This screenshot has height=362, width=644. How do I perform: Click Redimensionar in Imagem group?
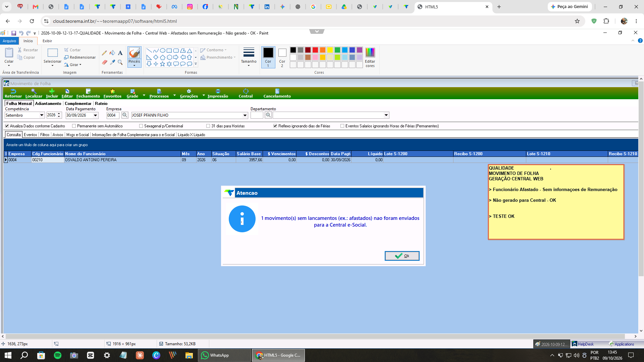tap(80, 57)
